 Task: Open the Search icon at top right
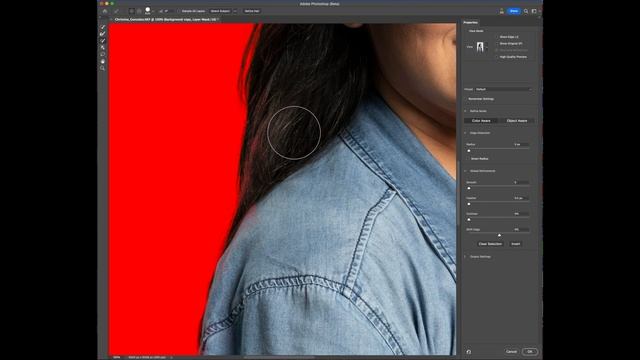coord(526,11)
